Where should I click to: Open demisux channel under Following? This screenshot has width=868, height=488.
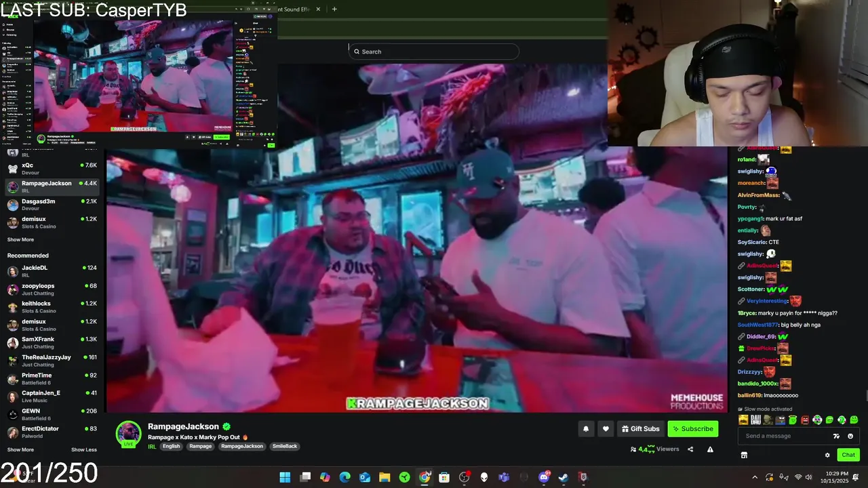click(x=52, y=222)
